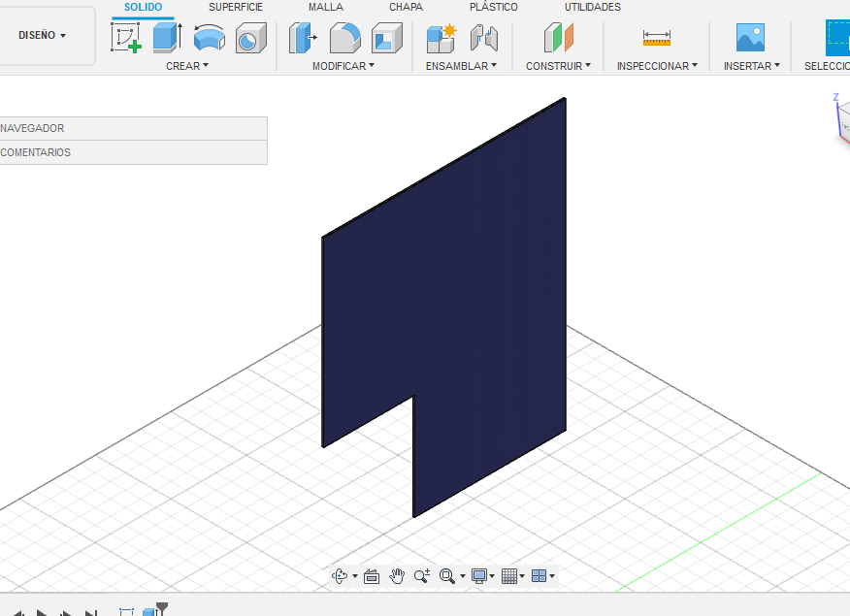Switch to the PLÁSTICO tab
This screenshot has height=616, width=850.
(x=494, y=7)
